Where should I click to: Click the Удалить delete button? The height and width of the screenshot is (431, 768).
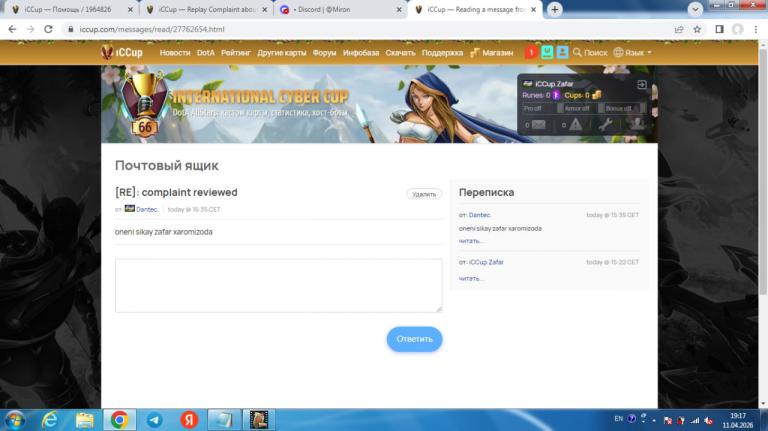[424, 194]
